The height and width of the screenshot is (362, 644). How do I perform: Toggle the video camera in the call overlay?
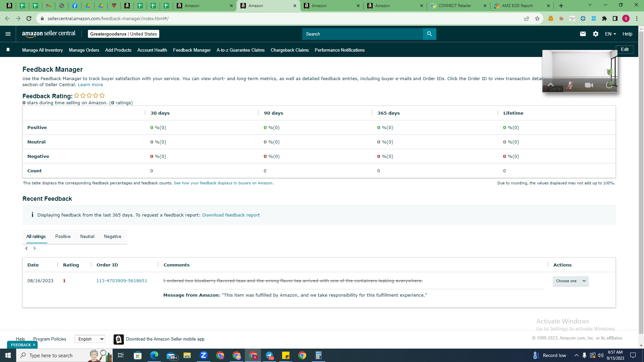click(589, 85)
